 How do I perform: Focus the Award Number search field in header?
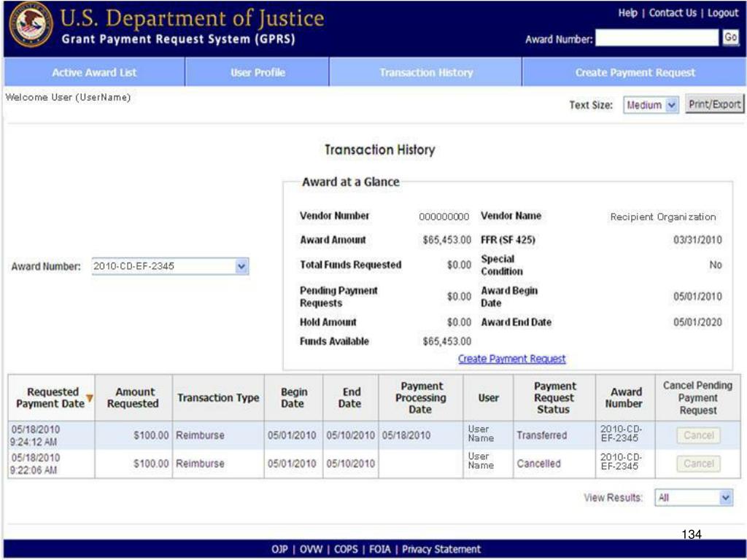click(657, 38)
